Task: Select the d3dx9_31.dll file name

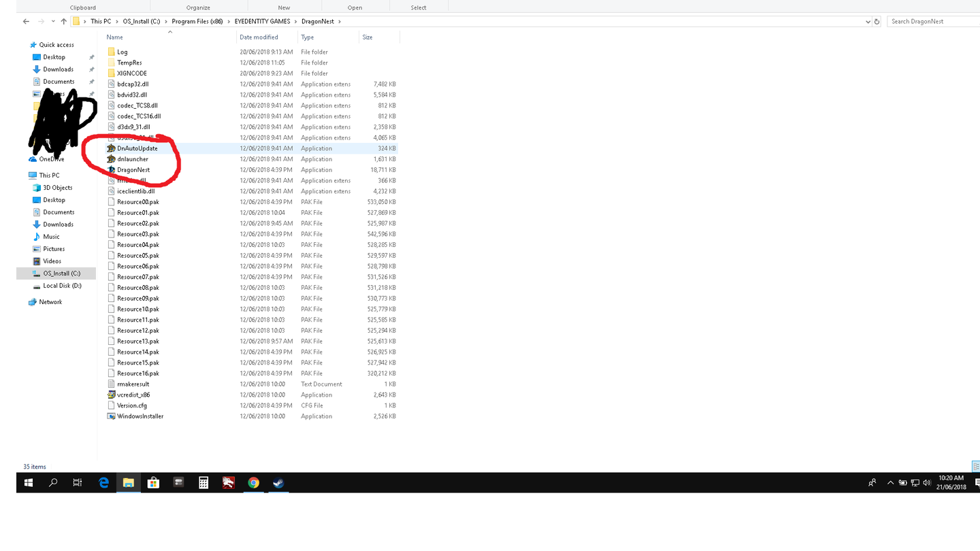Action: 133,127
